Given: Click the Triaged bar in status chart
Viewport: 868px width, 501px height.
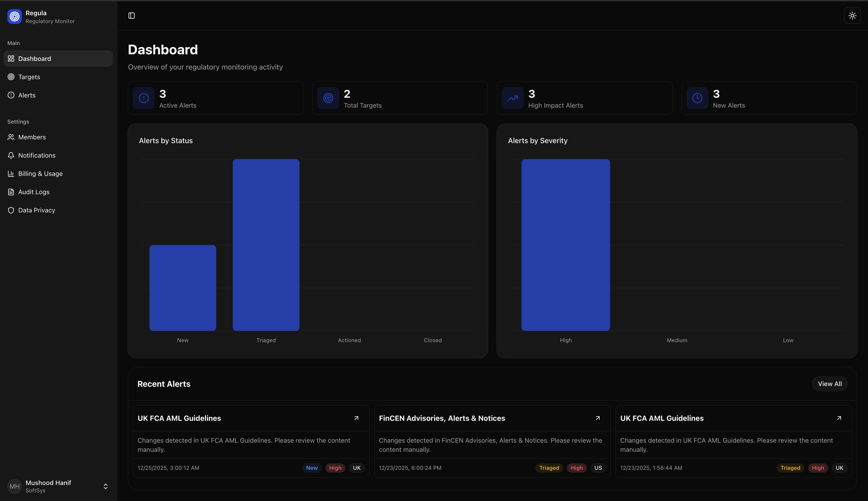Looking at the screenshot, I should coord(266,245).
